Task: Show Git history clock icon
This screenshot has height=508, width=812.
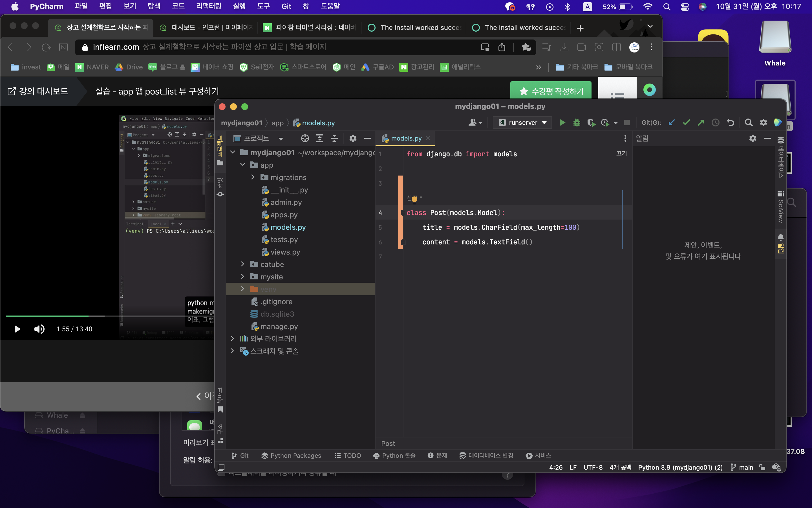Action: [715, 123]
